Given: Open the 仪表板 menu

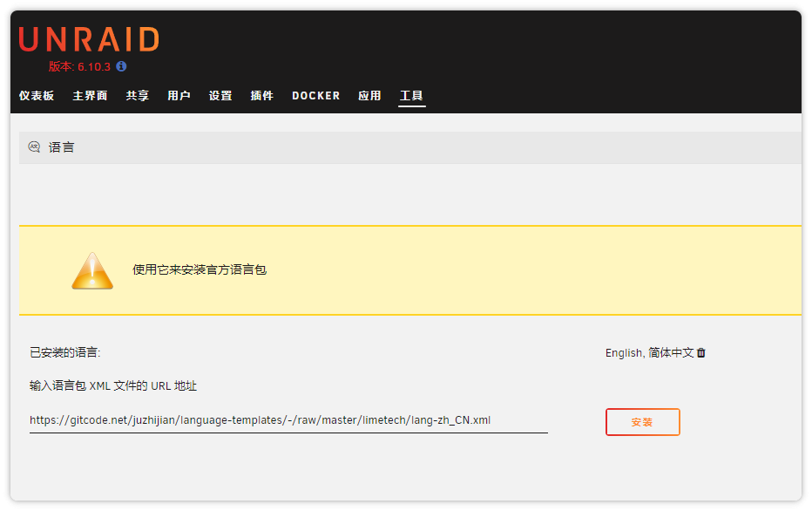Looking at the screenshot, I should 37,96.
